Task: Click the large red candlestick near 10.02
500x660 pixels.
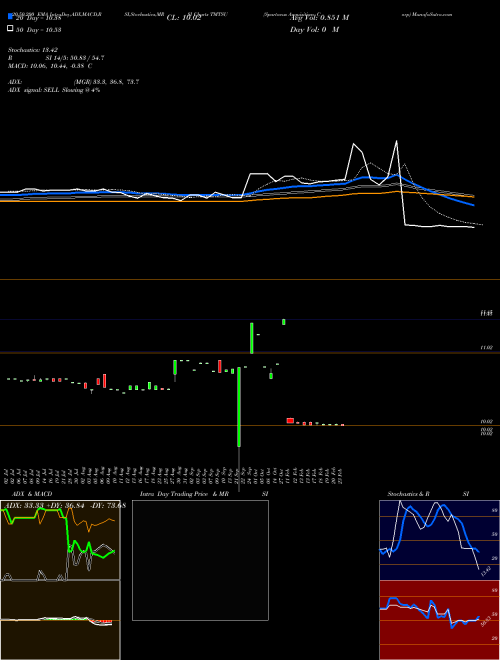Action: point(290,420)
